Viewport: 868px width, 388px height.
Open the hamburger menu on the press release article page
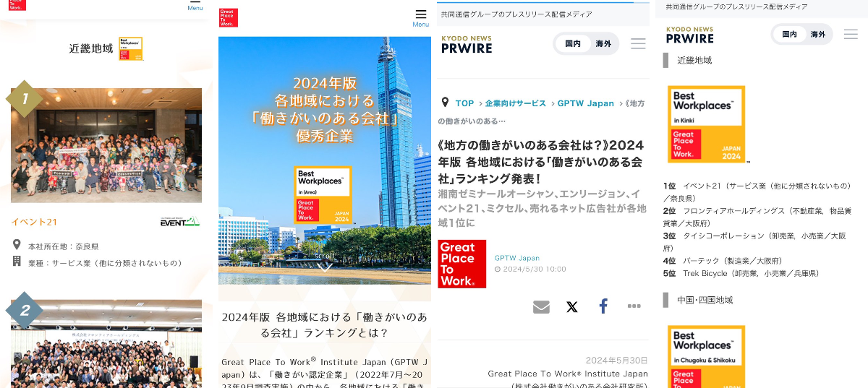coord(638,43)
